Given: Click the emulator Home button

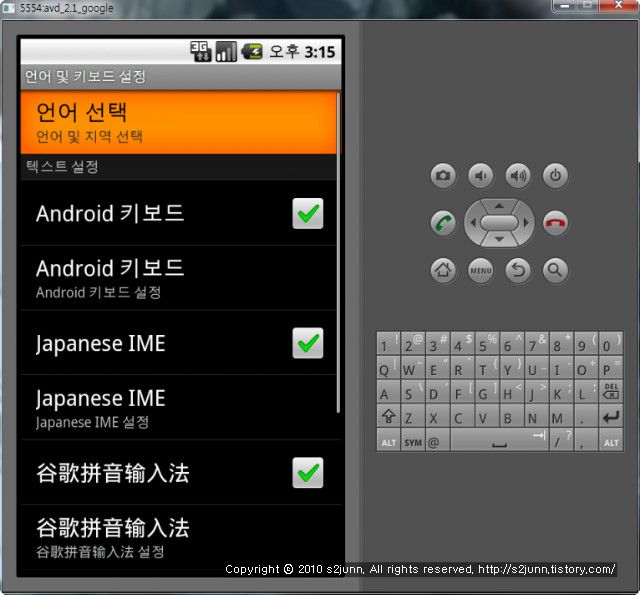Looking at the screenshot, I should coord(443,270).
